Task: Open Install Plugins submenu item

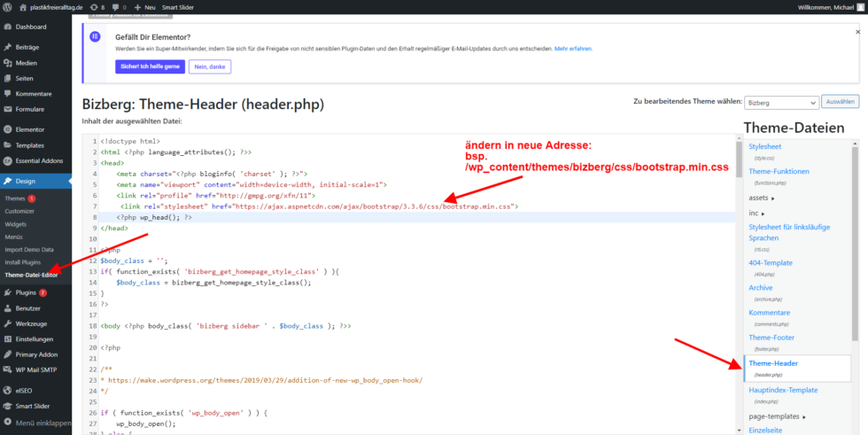Action: 23,261
